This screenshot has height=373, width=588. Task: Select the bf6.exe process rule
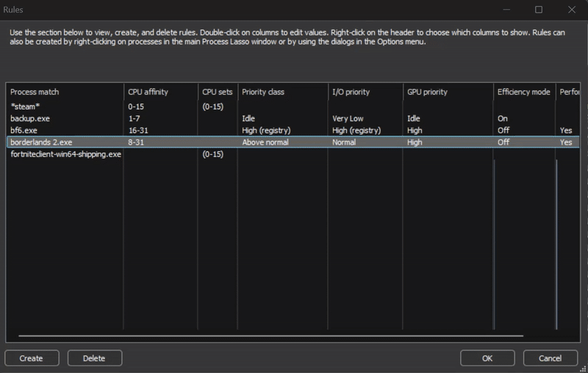(24, 130)
